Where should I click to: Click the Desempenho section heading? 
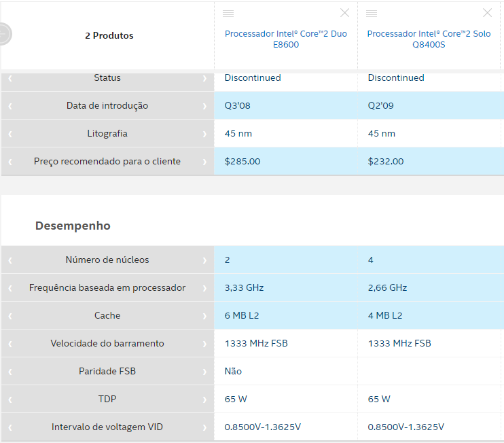click(73, 226)
